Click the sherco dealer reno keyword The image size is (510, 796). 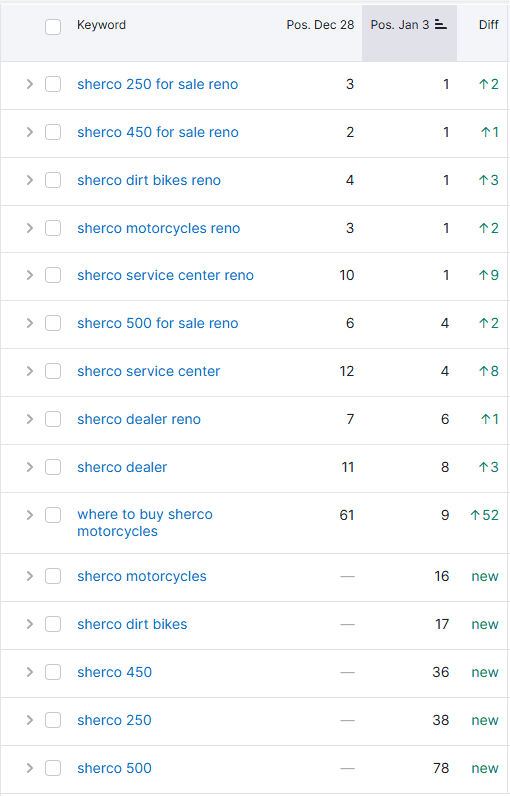139,419
